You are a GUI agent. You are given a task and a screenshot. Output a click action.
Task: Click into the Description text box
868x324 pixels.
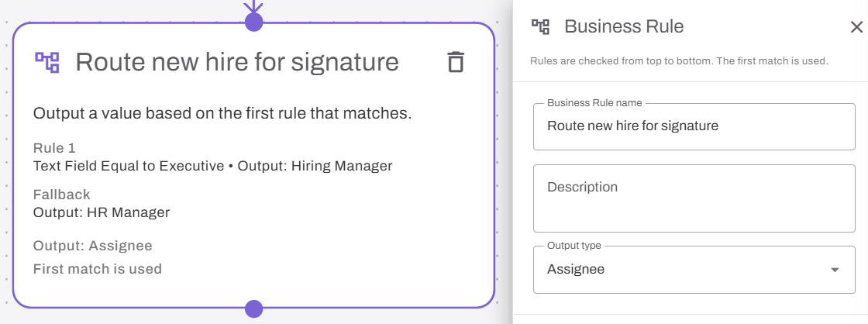pos(694,198)
